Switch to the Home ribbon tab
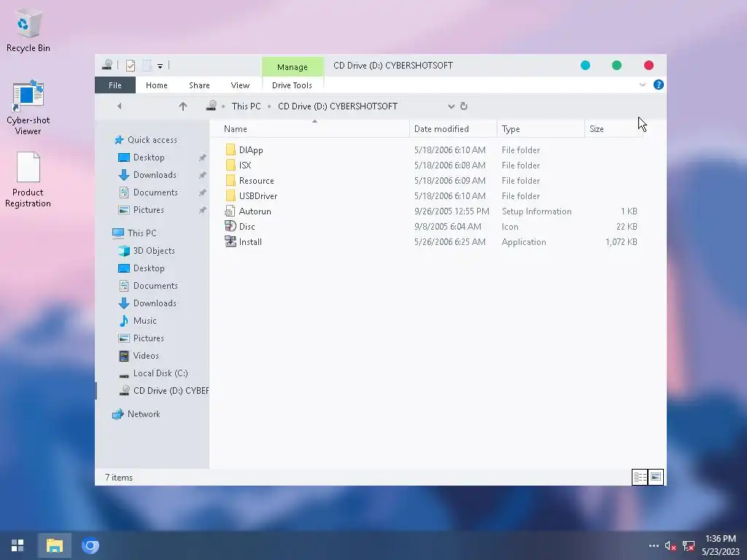The image size is (747, 560). (156, 85)
